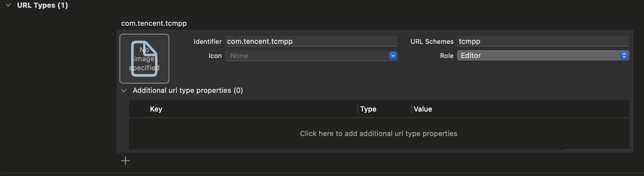Click the URL Schemes label
The height and width of the screenshot is (176, 644).
[432, 42]
